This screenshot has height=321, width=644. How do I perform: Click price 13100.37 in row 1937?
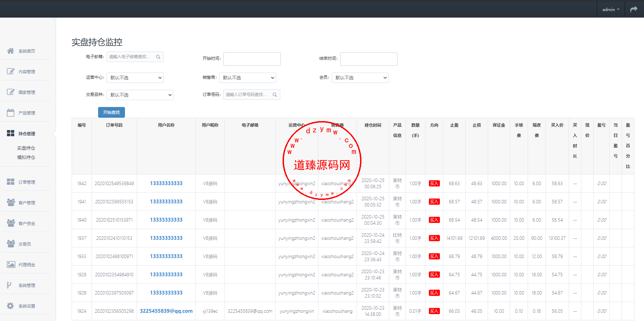pyautogui.click(x=557, y=238)
